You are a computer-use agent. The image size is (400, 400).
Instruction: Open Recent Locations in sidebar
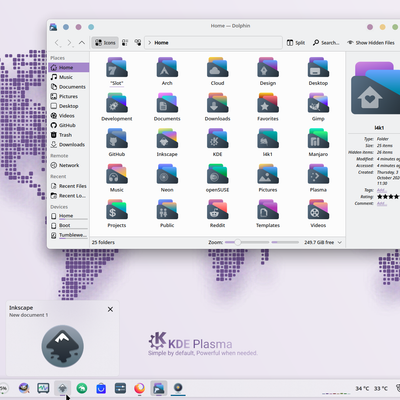(69, 196)
